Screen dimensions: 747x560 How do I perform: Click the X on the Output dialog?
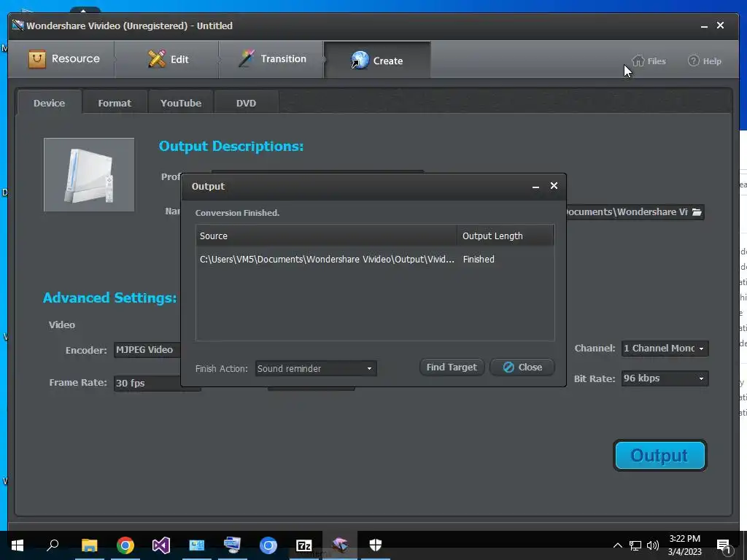(x=554, y=186)
